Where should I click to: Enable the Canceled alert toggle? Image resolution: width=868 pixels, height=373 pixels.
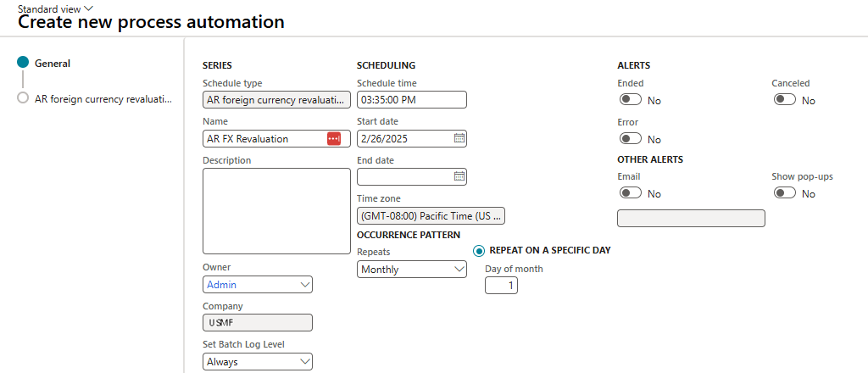(x=784, y=100)
